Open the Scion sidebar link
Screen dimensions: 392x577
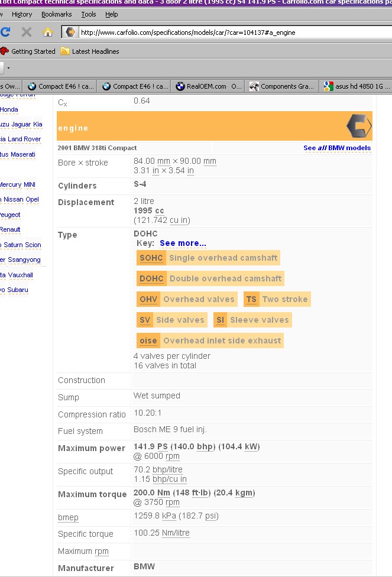click(33, 245)
